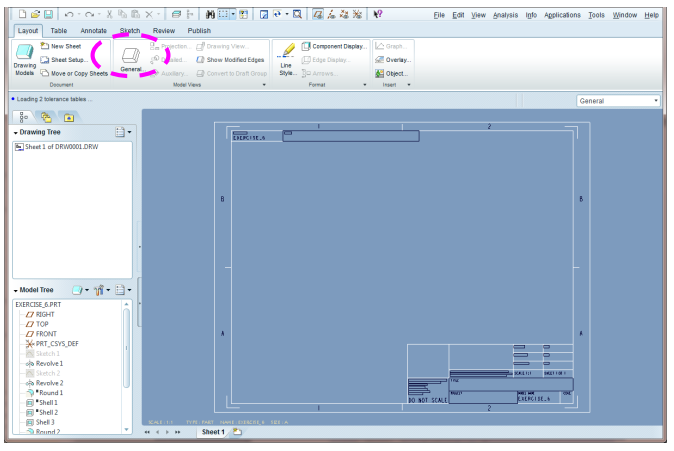The height and width of the screenshot is (451, 674).
Task: Switch to the Annotate ribbon tab
Action: pyautogui.click(x=93, y=31)
